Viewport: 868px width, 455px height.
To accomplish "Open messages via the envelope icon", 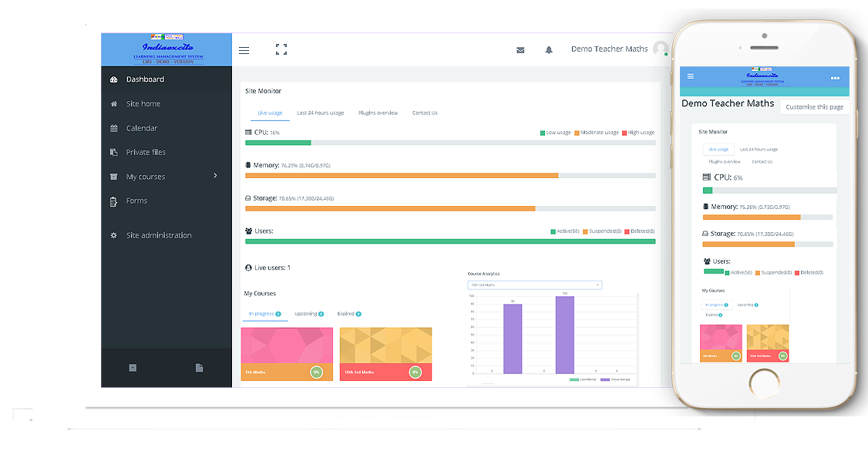I will pos(520,50).
